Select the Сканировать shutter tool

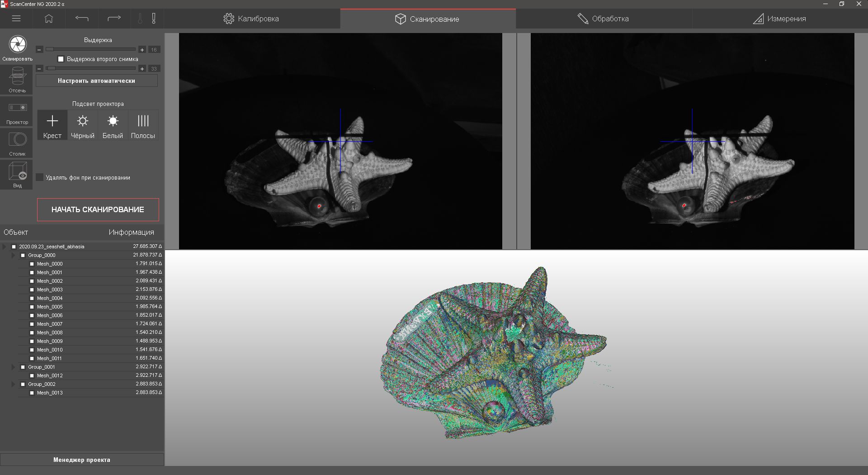(17, 48)
